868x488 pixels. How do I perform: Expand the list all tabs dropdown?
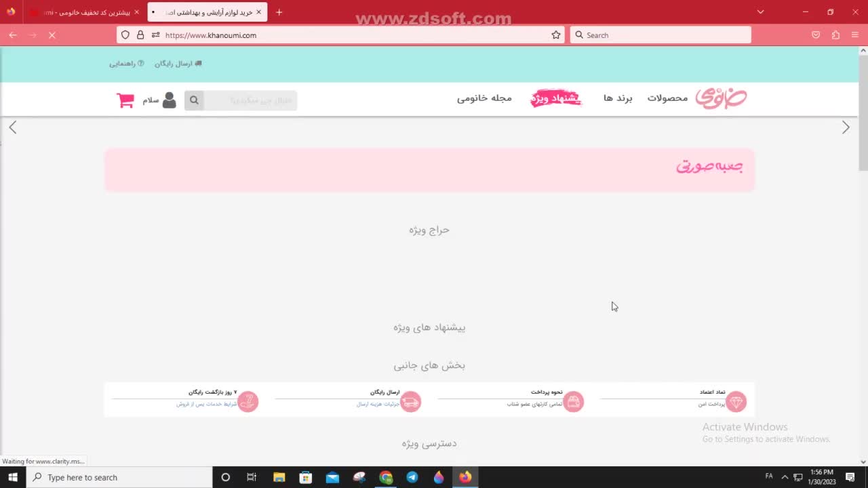(760, 12)
